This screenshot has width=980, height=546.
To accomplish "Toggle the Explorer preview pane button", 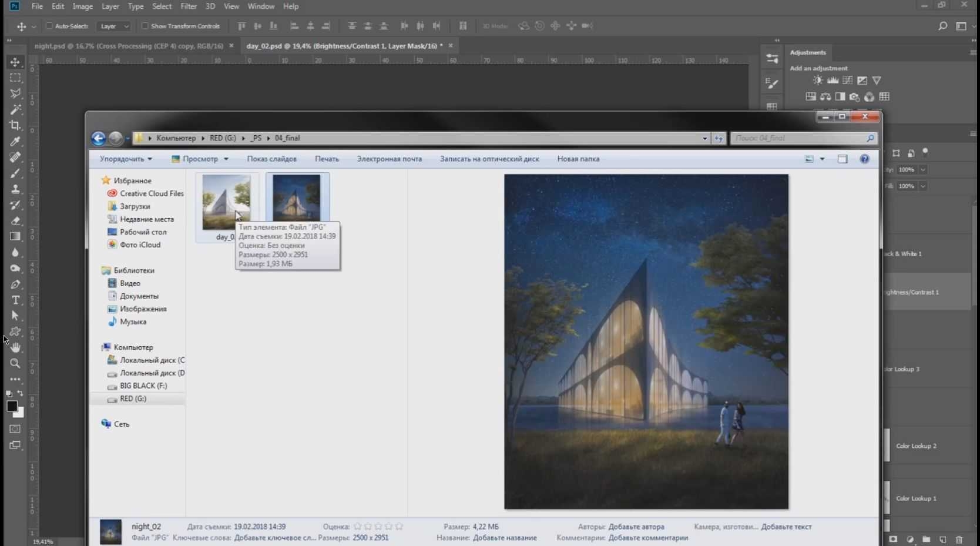I will point(843,159).
